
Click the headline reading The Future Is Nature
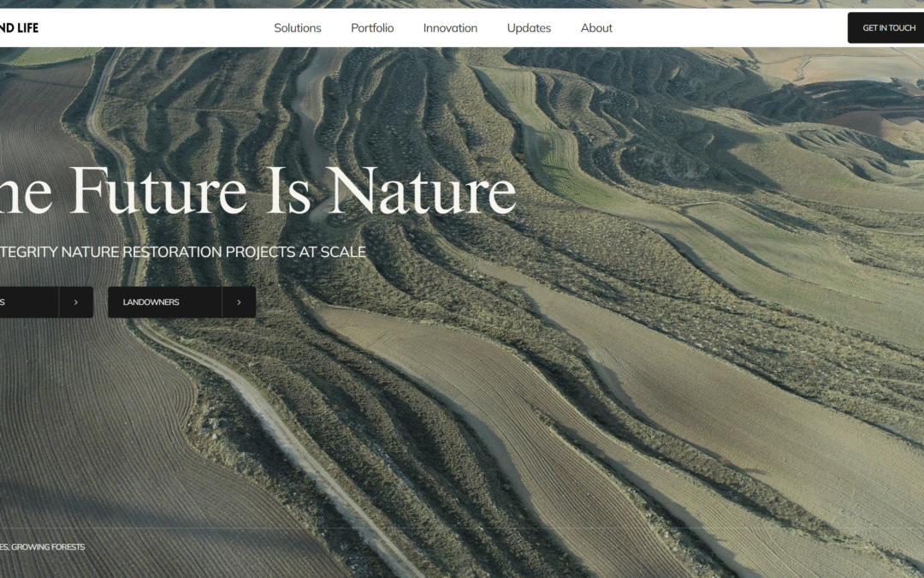[257, 191]
